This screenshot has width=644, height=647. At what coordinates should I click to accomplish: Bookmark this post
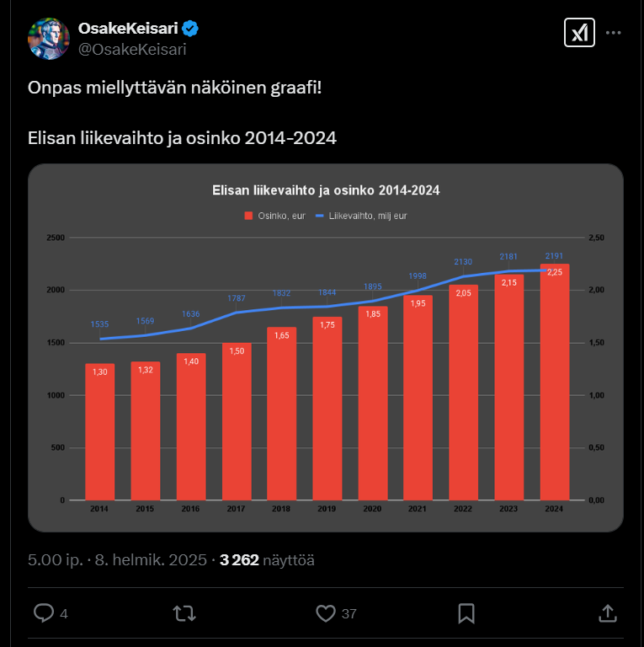(466, 612)
